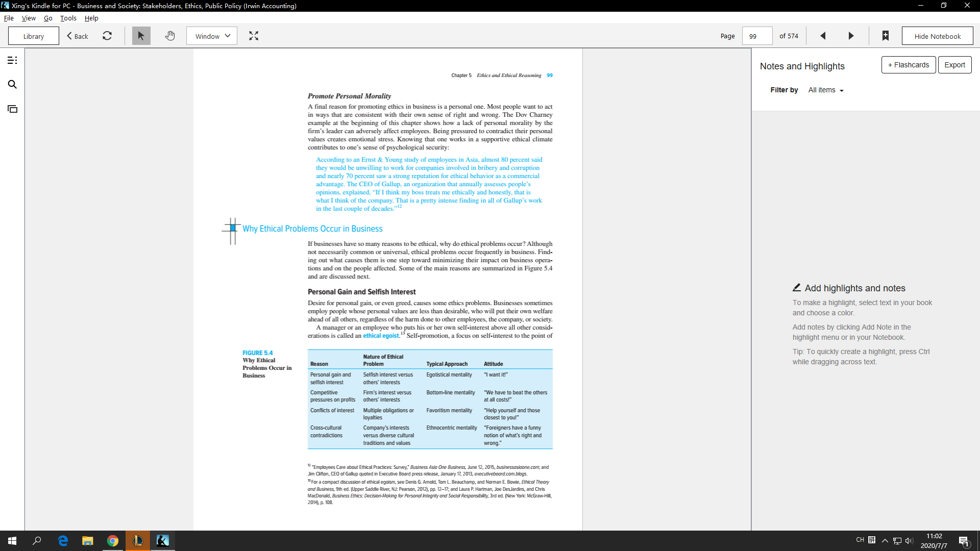This screenshot has height=551, width=980.
Task: Click the Back button
Action: 78,36
